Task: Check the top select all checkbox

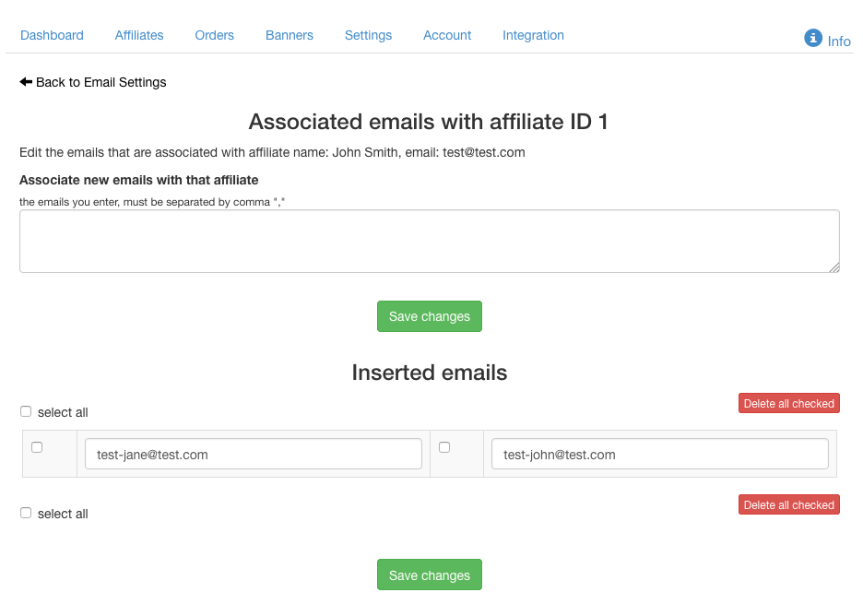Action: [x=26, y=411]
